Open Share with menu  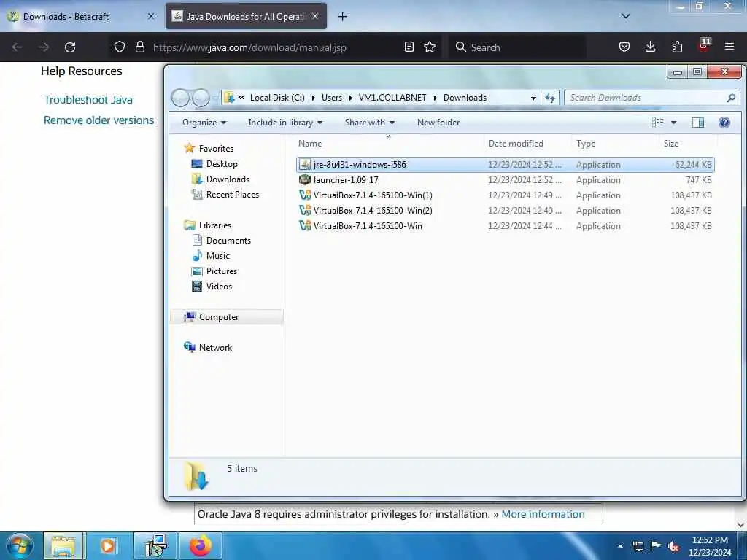point(370,122)
